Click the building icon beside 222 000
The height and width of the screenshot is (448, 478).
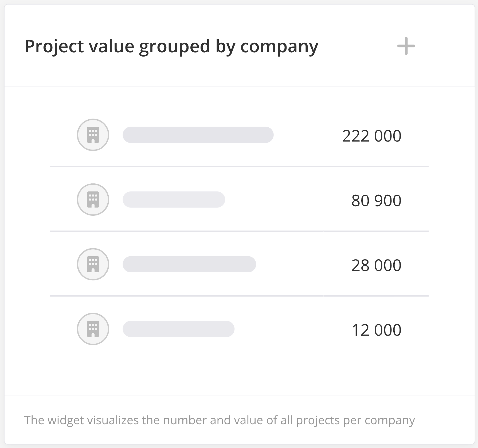[93, 135]
